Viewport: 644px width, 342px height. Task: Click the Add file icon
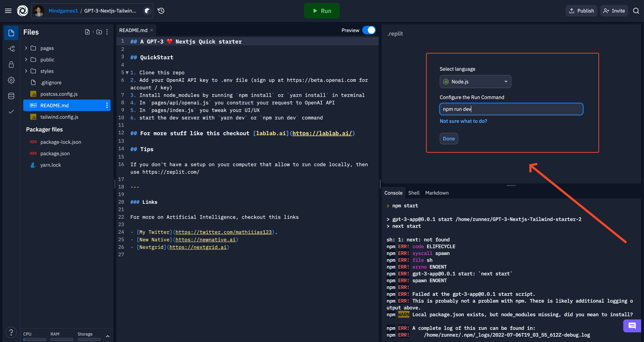point(87,32)
